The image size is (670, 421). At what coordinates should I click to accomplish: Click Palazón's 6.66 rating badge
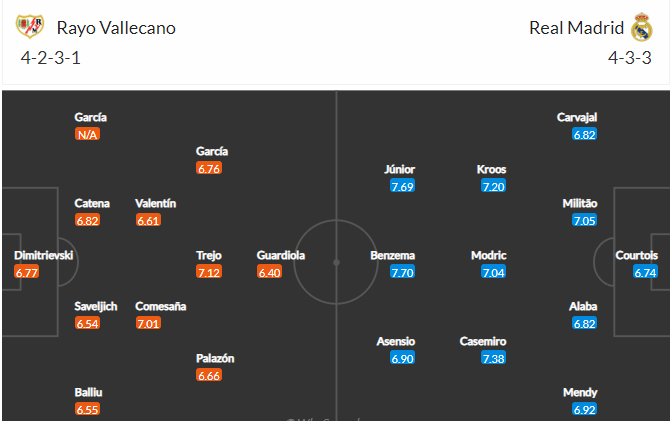coord(209,375)
